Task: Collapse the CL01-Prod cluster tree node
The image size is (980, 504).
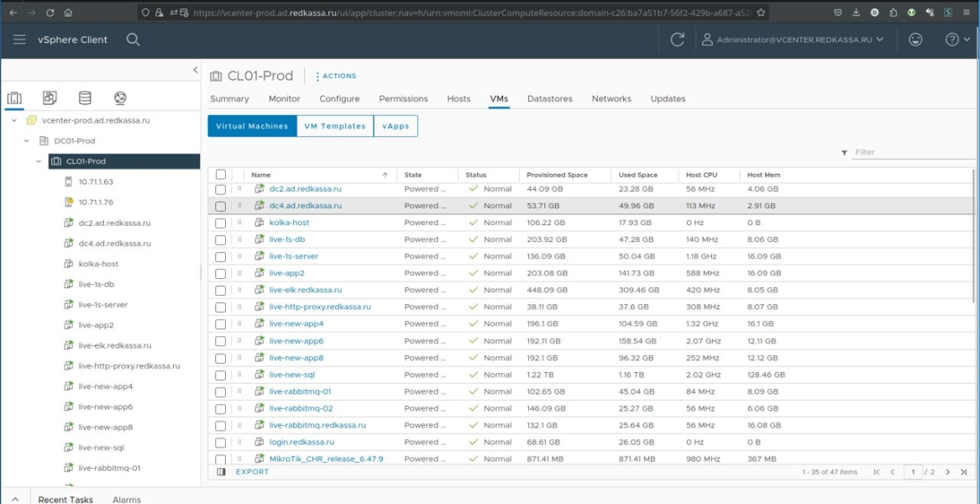Action: pyautogui.click(x=39, y=161)
